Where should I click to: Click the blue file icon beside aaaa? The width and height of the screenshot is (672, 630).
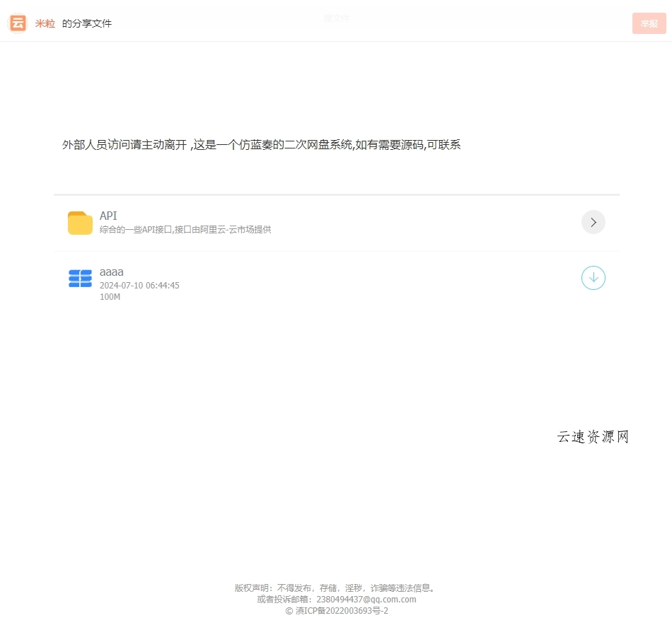tap(80, 278)
